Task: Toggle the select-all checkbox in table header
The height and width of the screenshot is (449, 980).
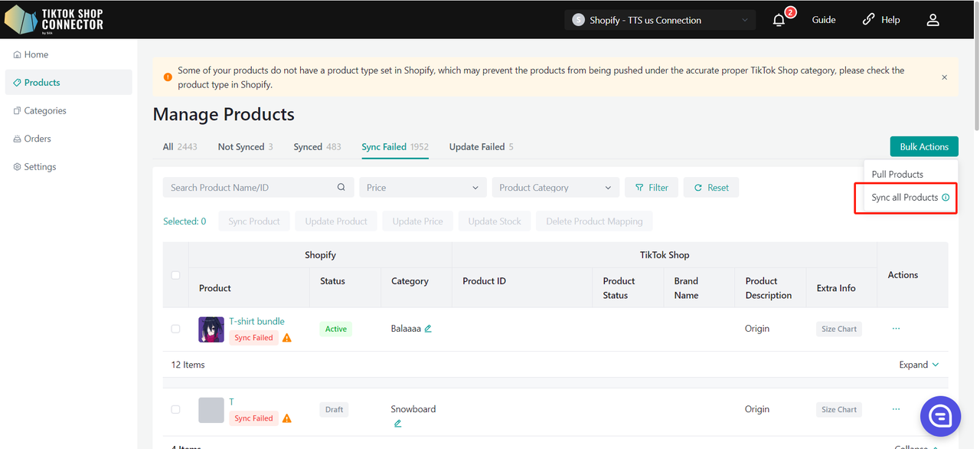Action: pyautogui.click(x=175, y=275)
